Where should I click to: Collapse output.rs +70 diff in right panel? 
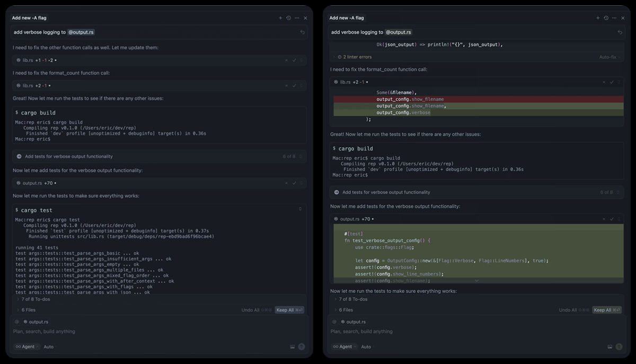pyautogui.click(x=619, y=219)
